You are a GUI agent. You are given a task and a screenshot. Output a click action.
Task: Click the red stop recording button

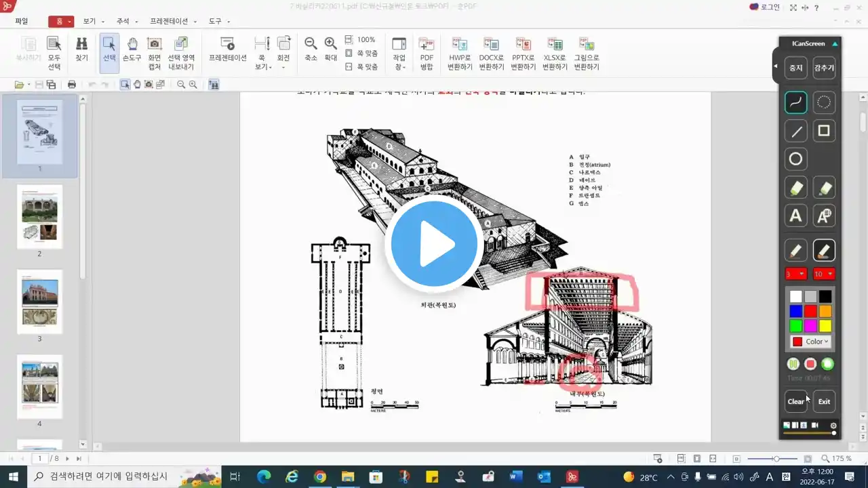pos(810,364)
